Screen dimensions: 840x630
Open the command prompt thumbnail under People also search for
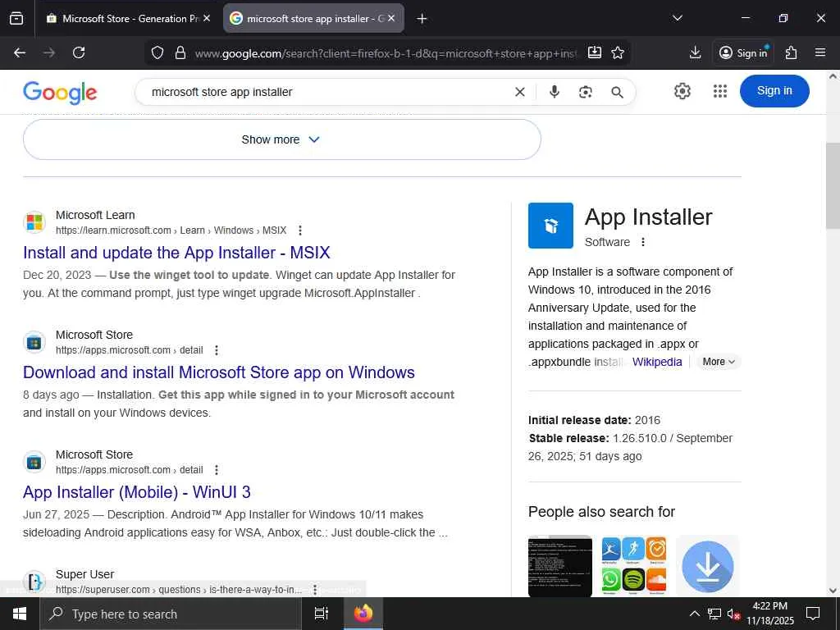[x=559, y=566]
